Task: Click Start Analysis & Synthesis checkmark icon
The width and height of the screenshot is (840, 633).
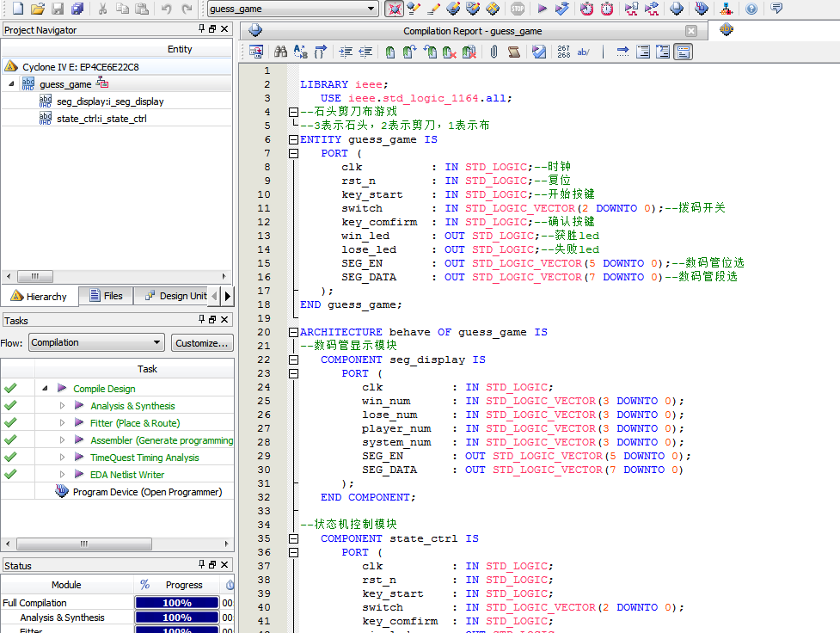Action: 562,8
